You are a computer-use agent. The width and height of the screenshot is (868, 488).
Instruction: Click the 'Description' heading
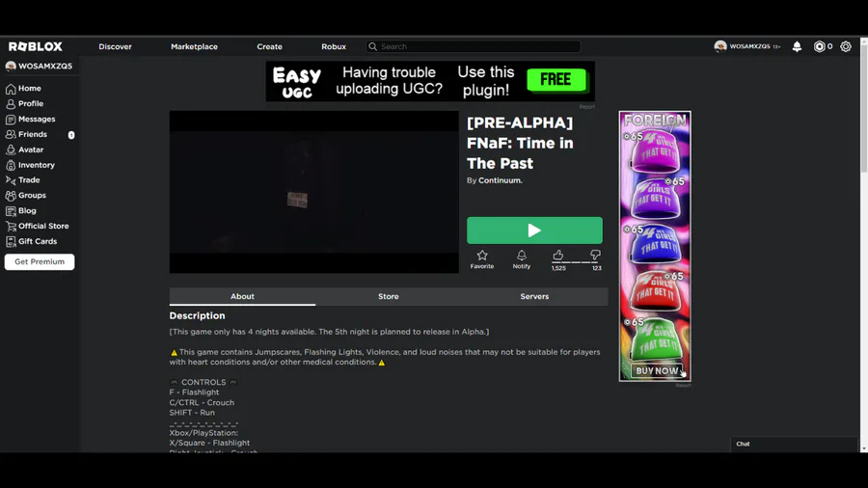point(197,316)
